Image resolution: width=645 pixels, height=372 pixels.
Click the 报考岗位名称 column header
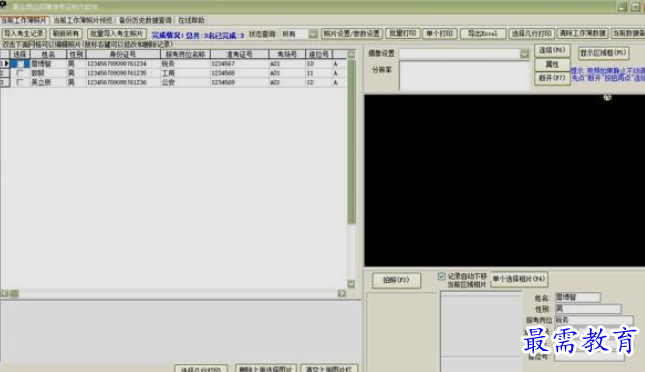click(185, 54)
